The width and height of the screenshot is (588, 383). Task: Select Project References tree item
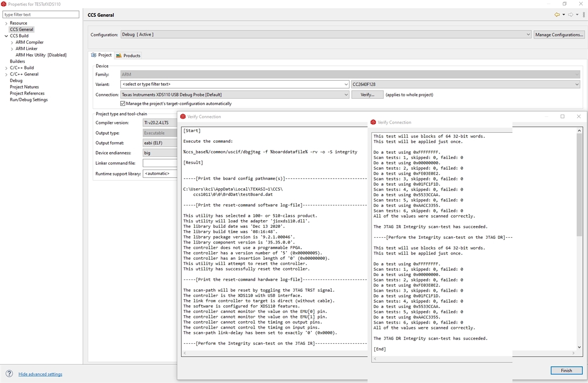(x=27, y=93)
